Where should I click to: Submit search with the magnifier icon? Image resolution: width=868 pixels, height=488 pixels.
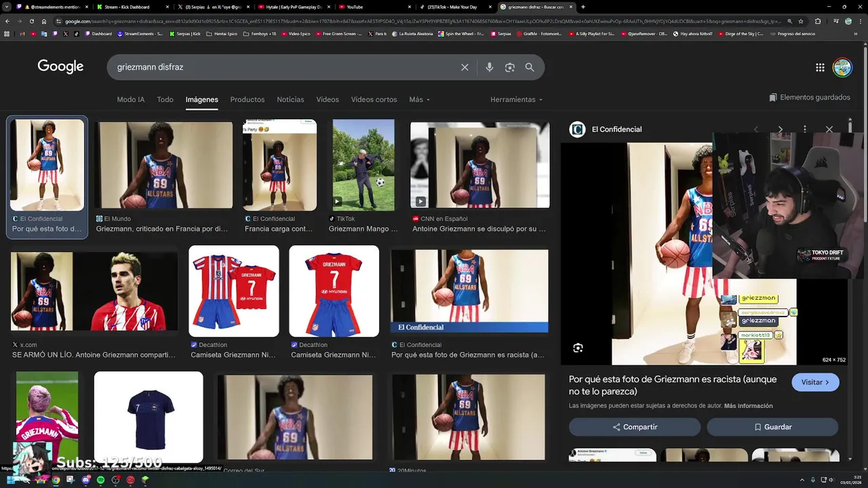[x=530, y=67]
